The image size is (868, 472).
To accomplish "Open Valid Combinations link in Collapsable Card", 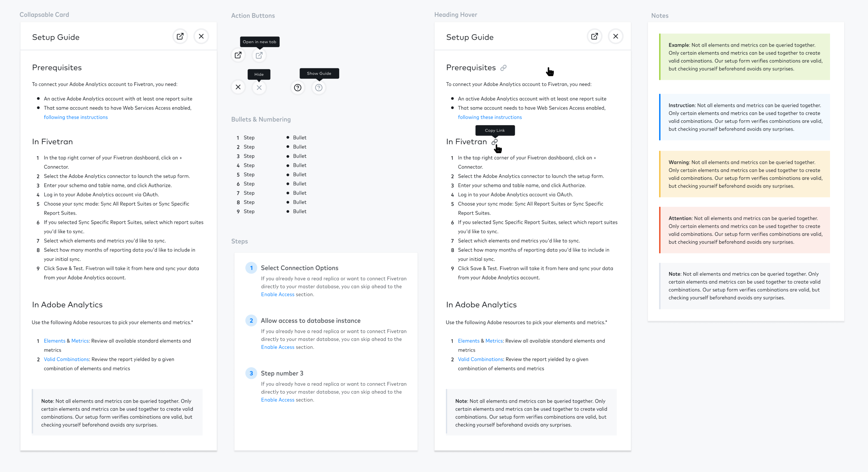I will click(66, 359).
